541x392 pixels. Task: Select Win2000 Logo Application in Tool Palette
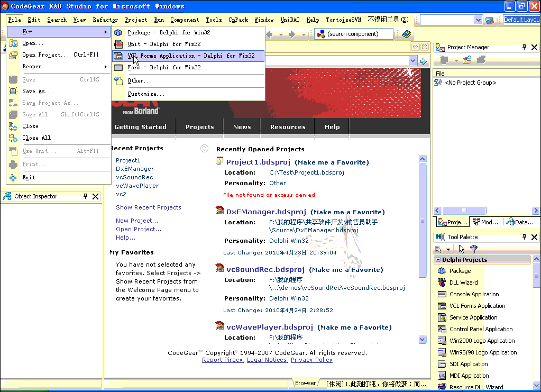click(x=482, y=341)
